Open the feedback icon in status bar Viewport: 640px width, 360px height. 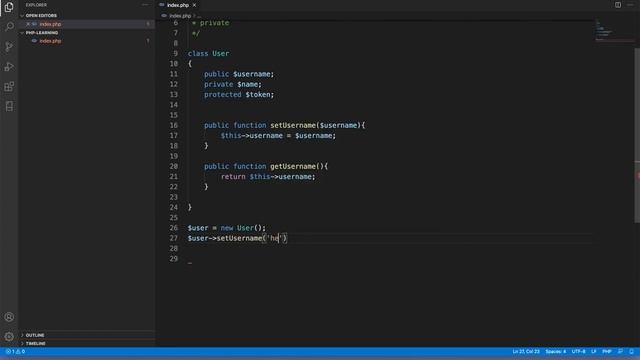pos(620,351)
